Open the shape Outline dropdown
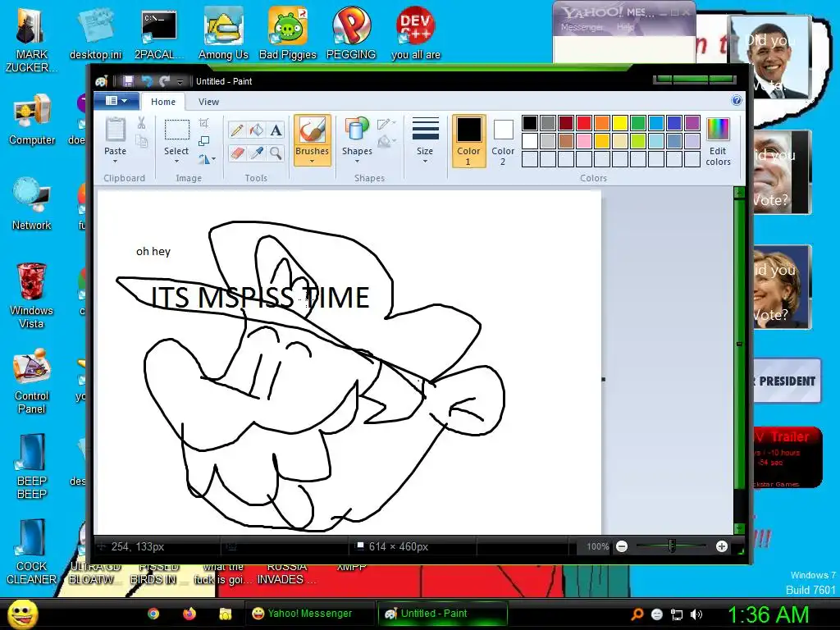Screen dimensions: 840x630 [x=386, y=124]
